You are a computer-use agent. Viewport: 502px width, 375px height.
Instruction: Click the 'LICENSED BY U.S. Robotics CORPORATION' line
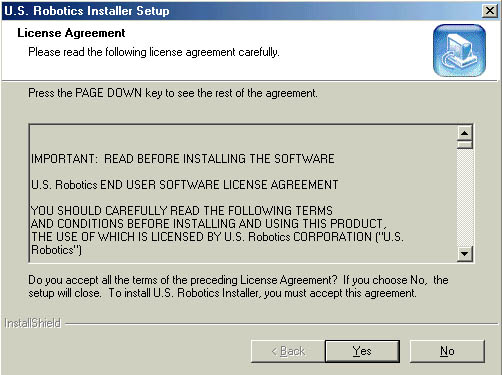[217, 237]
